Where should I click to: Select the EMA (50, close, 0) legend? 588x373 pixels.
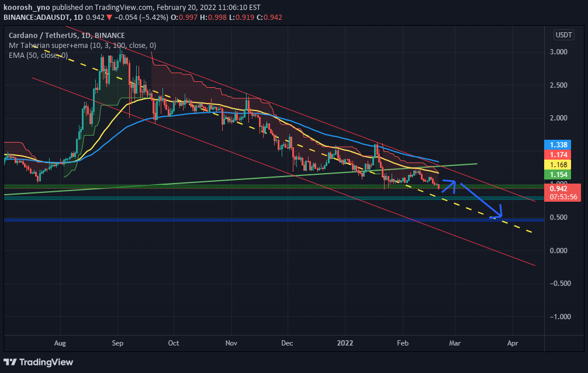(38, 56)
